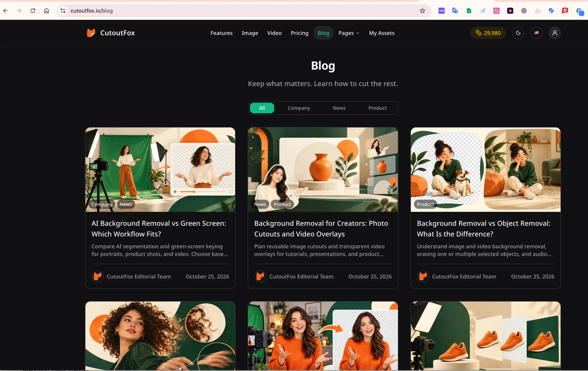Open site information icon in address bar
This screenshot has width=588, height=371.
pyautogui.click(x=63, y=10)
